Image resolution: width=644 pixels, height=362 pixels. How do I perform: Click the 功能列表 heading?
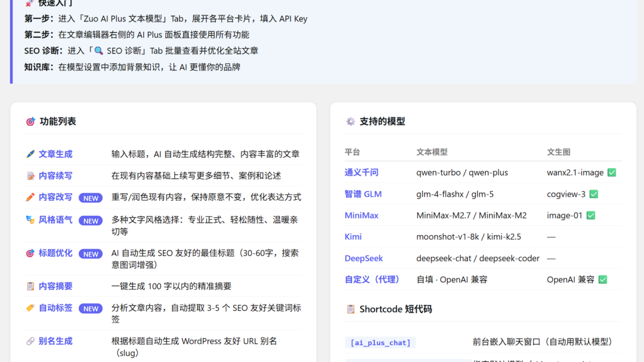(x=58, y=122)
